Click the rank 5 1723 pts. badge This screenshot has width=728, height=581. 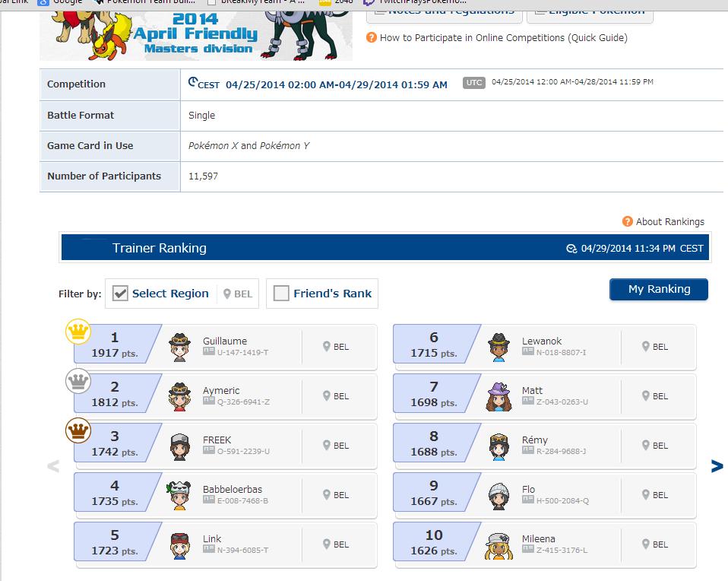pyautogui.click(x=118, y=541)
